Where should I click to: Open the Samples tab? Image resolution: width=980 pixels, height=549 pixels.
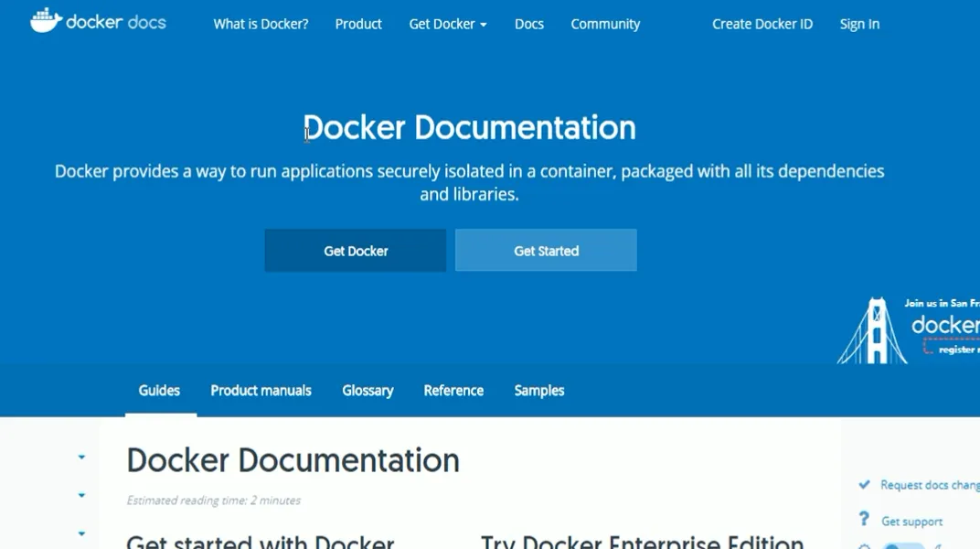[538, 391]
